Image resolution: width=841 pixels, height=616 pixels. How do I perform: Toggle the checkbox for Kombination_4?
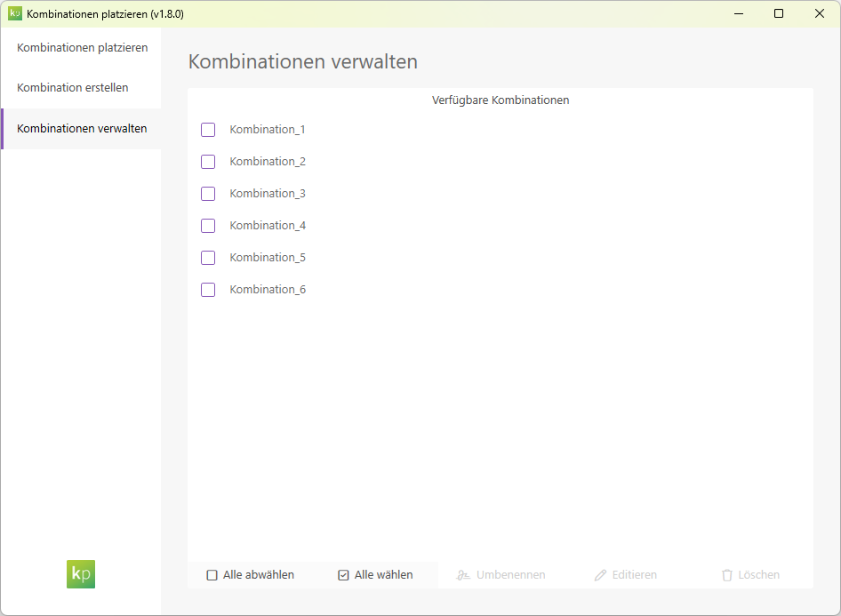point(207,225)
